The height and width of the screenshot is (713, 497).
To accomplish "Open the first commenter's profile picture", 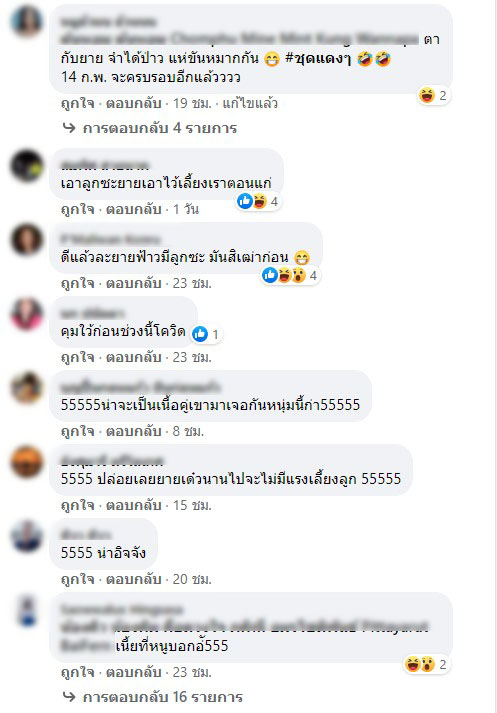I will click(x=26, y=20).
